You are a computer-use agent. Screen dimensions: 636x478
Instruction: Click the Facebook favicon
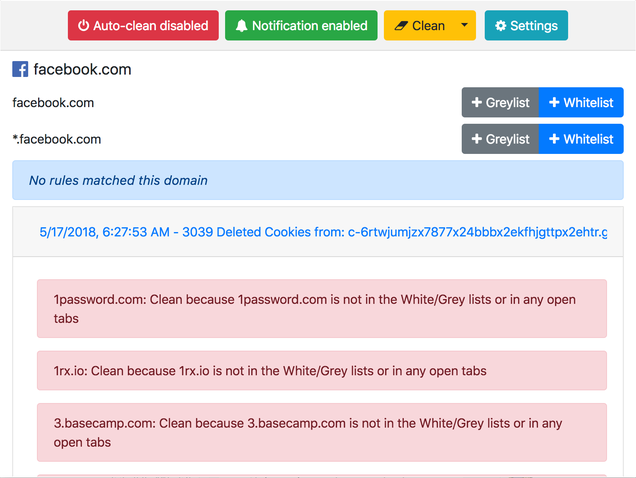[x=20, y=69]
